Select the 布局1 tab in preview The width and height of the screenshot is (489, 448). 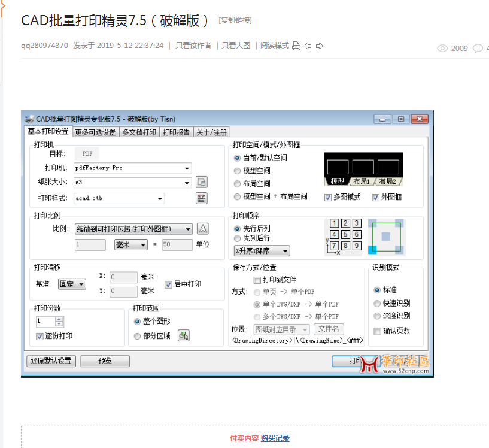pyautogui.click(x=361, y=181)
